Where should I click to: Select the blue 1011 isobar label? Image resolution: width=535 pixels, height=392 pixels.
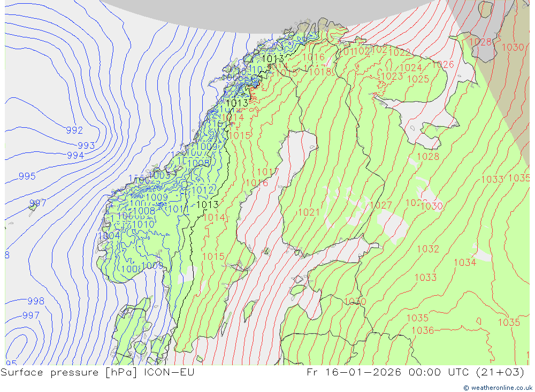pyautogui.click(x=179, y=209)
